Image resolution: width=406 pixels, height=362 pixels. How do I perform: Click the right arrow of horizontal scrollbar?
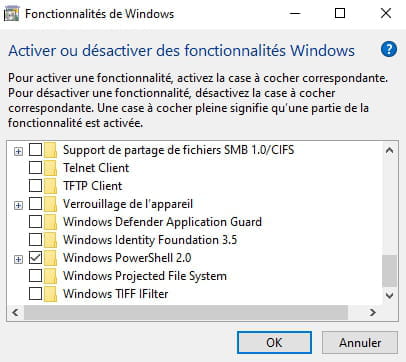coord(373,312)
